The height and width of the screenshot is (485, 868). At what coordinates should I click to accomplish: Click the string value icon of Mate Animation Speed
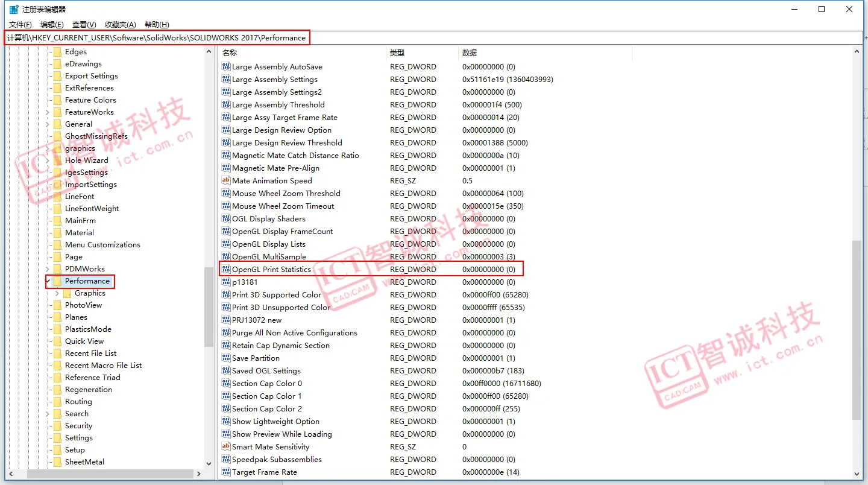click(x=226, y=181)
